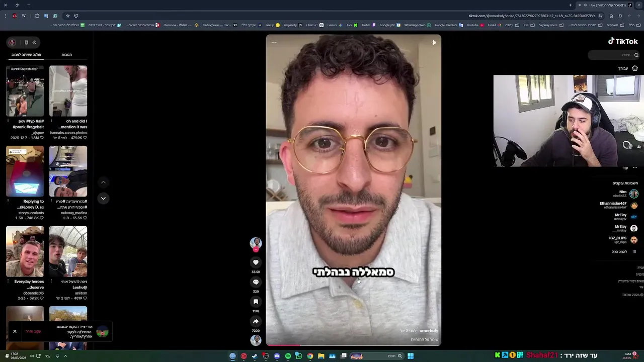
Task: Open the YouTube bookmark
Action: pos(475,25)
